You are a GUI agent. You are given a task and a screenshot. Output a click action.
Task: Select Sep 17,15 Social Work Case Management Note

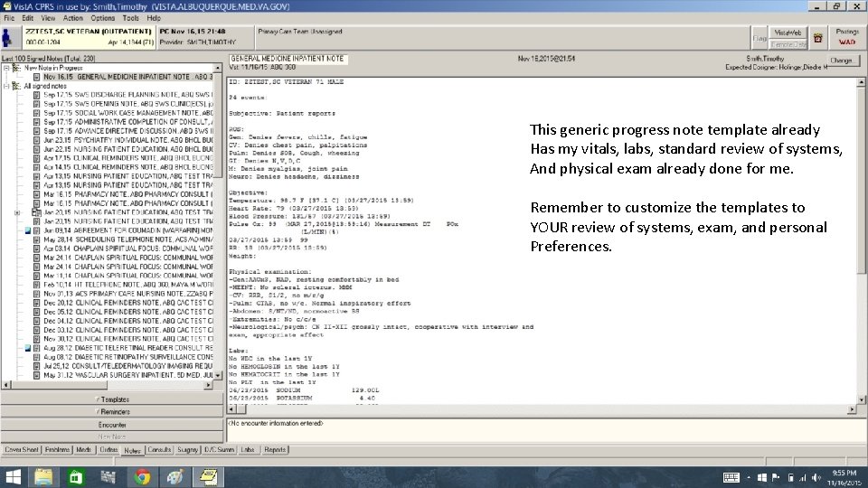(x=127, y=113)
